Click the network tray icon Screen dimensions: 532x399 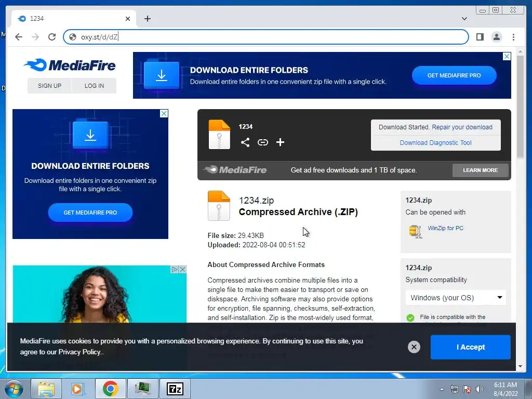pos(454,389)
